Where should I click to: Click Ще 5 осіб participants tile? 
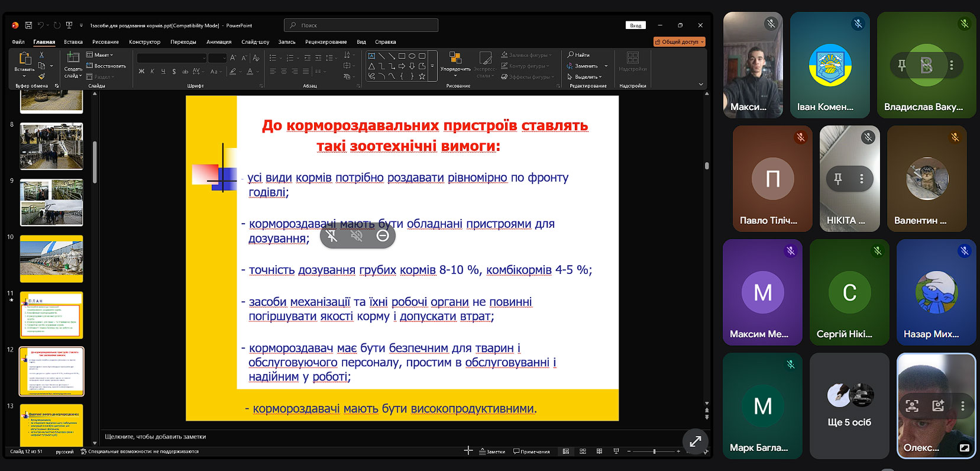849,406
